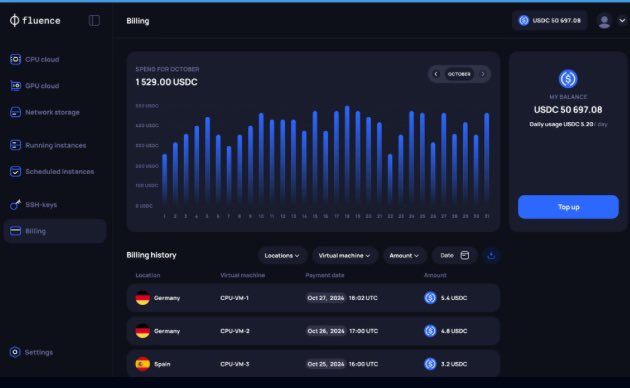The height and width of the screenshot is (388, 630).
Task: Click the Network storage drive icon
Action: click(x=15, y=112)
